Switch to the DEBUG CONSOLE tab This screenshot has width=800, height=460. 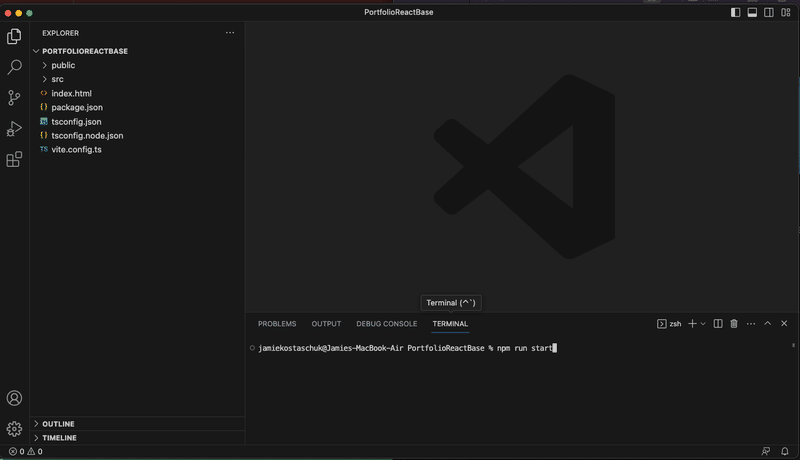pos(387,324)
